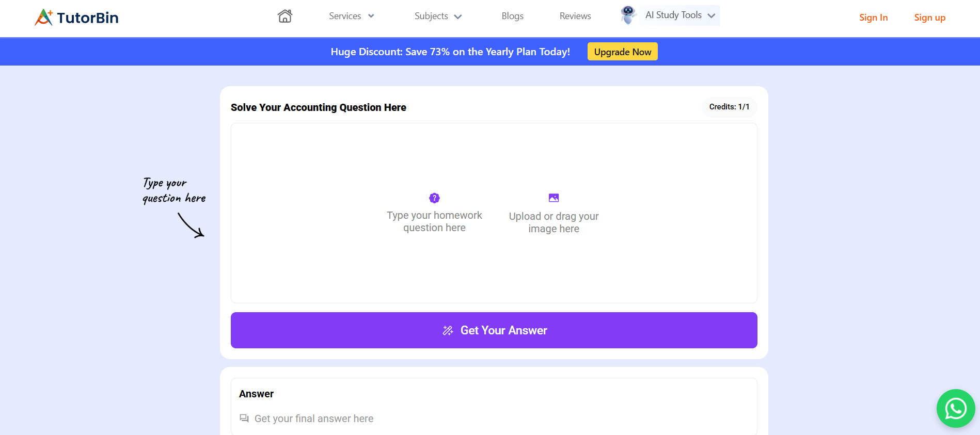The width and height of the screenshot is (980, 435).
Task: Click the AI robot mascot icon
Action: (628, 15)
